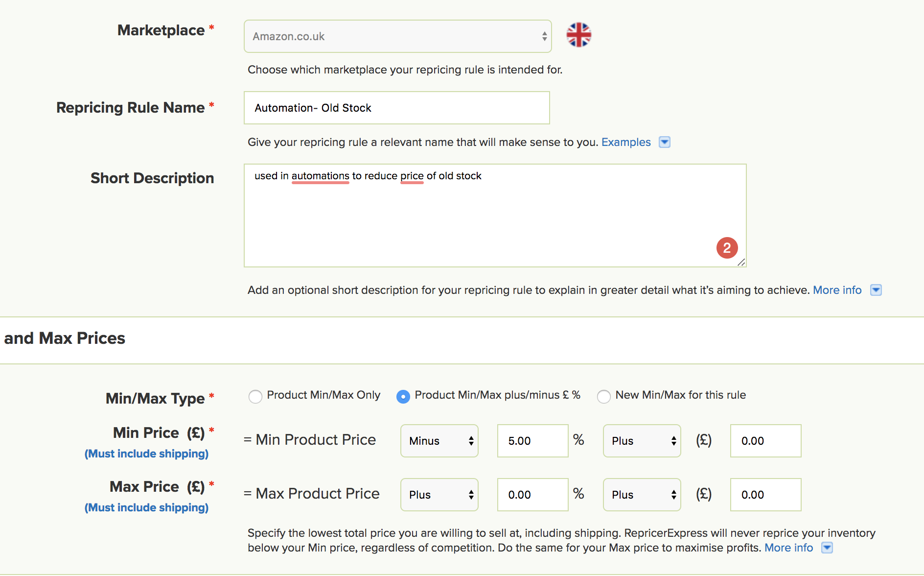Open the Min Price currency Plus dropdown
Image resolution: width=924 pixels, height=576 pixels.
pyautogui.click(x=642, y=441)
